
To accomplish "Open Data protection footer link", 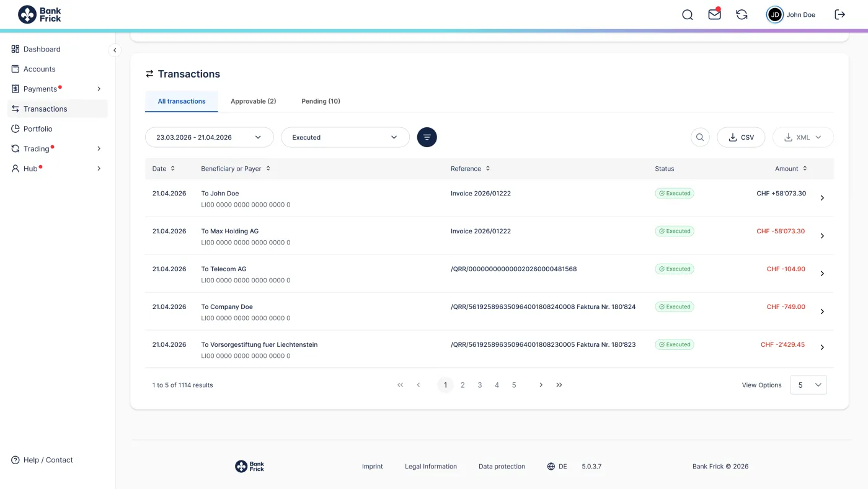I will pos(502,466).
